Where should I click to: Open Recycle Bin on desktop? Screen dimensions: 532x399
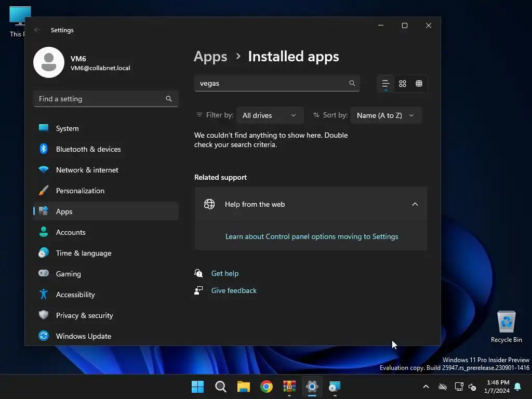pos(506,327)
